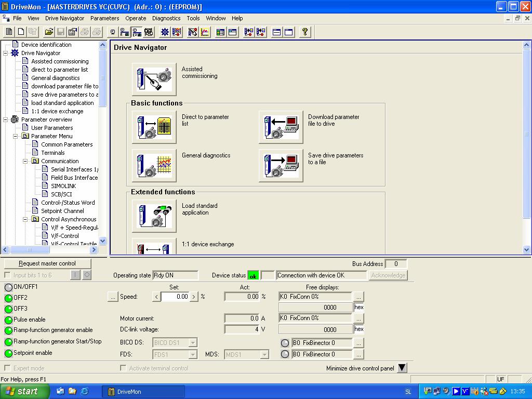Click Request master control button
This screenshot has width=532, height=399.
click(47, 263)
